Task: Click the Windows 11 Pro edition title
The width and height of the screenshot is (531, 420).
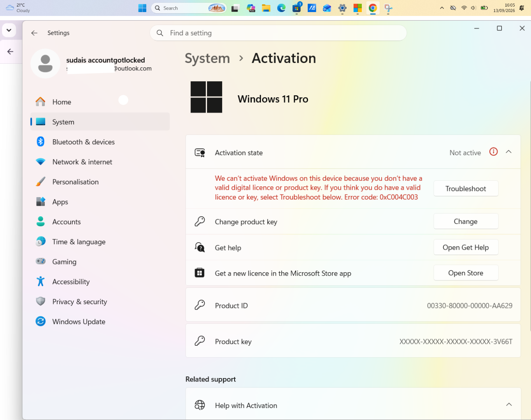Action: 273,99
